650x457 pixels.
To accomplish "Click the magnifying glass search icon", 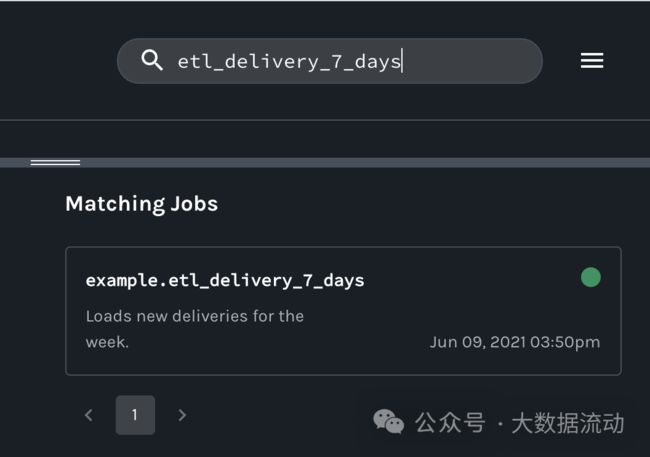I will click(152, 61).
